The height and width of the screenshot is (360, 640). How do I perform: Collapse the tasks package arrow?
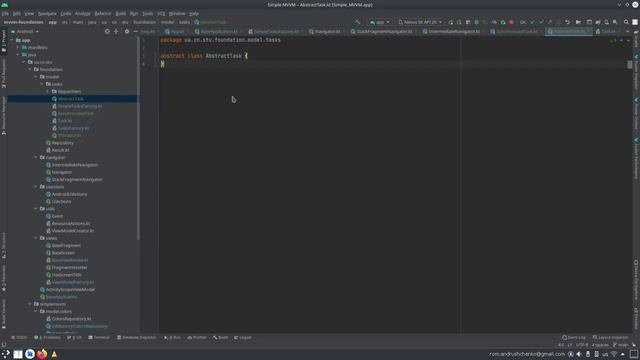coord(42,84)
